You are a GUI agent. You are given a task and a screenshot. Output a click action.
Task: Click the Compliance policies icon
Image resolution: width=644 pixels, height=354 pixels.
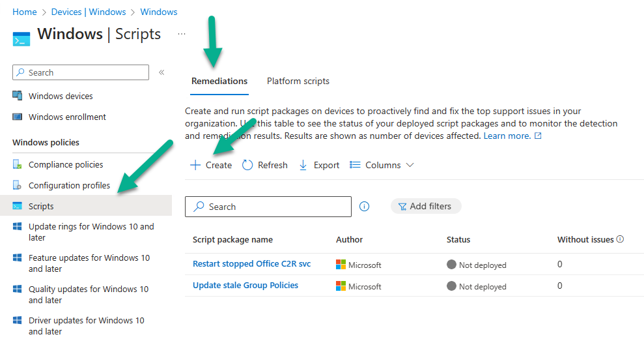tap(17, 164)
